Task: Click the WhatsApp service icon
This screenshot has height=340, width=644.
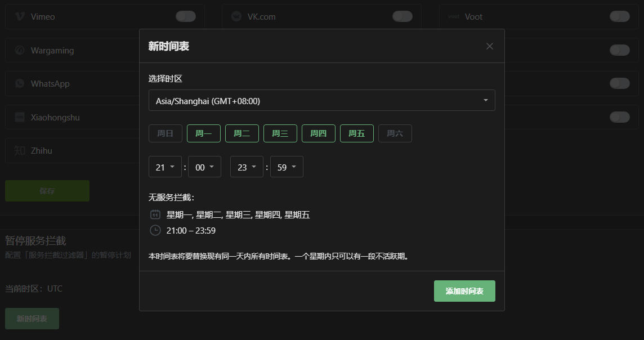Action: coord(21,83)
